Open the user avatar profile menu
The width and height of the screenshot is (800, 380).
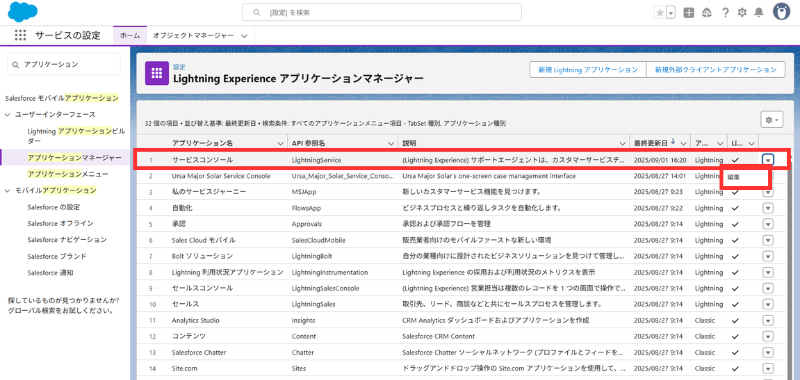(x=781, y=13)
